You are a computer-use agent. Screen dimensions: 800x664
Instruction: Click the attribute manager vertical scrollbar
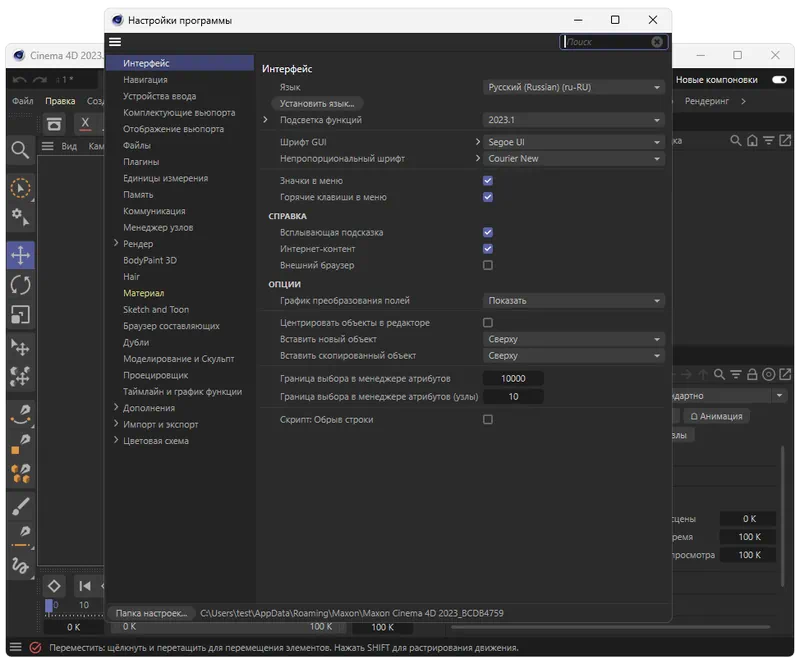coord(782,515)
